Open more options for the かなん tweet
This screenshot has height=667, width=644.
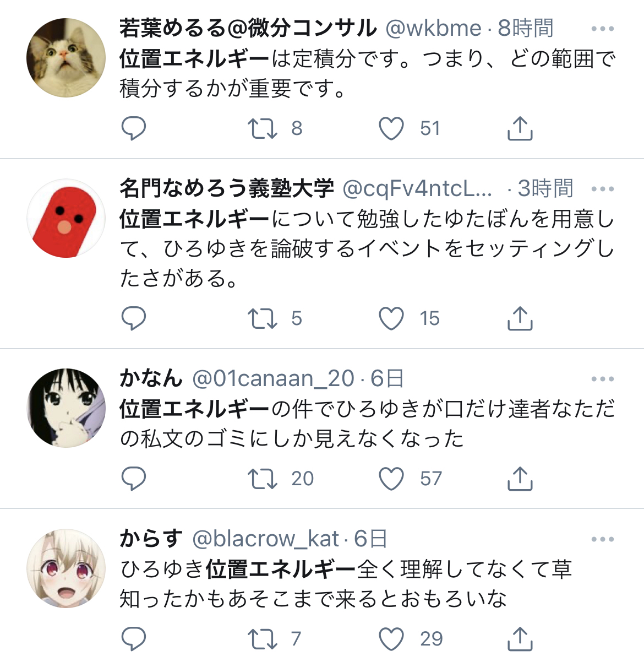tap(603, 379)
